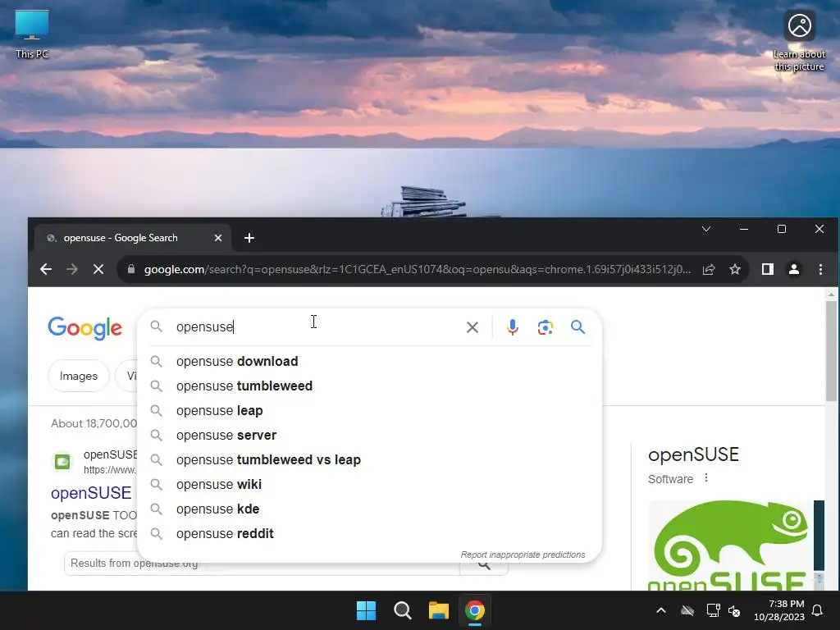The width and height of the screenshot is (840, 630).
Task: Select suggestion opensuse leap
Action: point(370,411)
